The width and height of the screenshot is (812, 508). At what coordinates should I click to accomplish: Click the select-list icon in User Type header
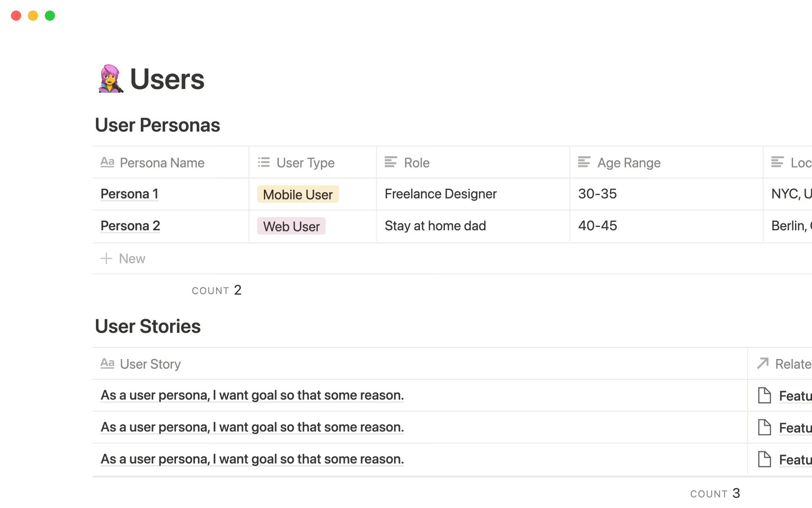click(263, 162)
